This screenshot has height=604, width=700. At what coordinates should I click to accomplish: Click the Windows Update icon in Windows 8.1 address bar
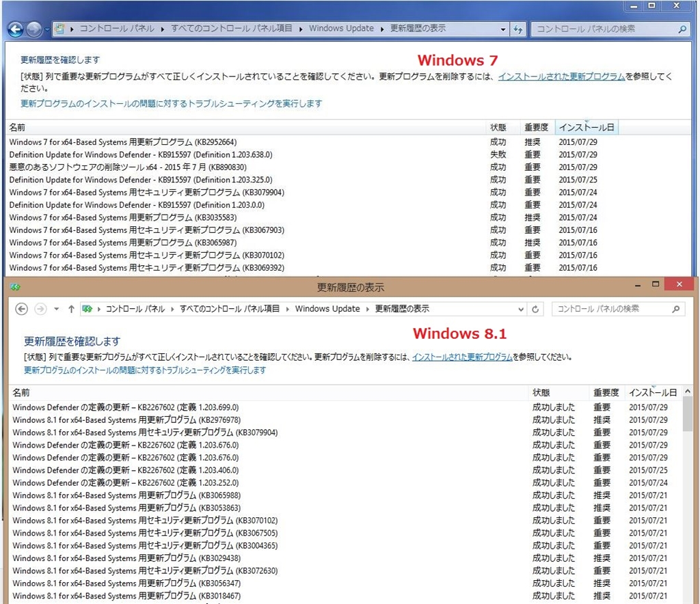[87, 309]
